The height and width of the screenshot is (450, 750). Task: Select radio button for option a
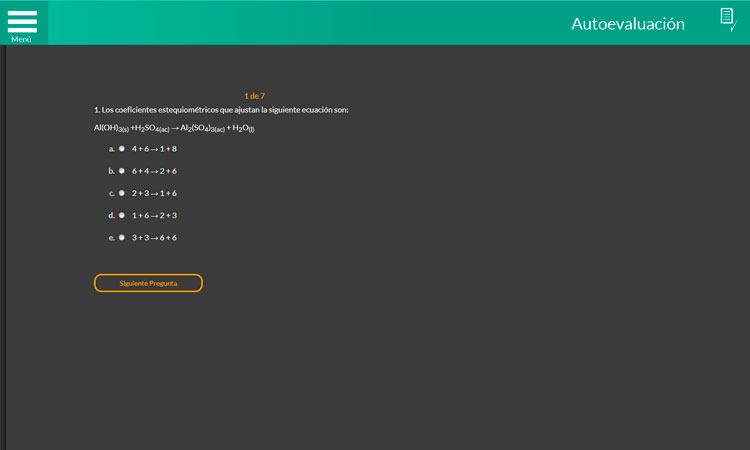[122, 148]
